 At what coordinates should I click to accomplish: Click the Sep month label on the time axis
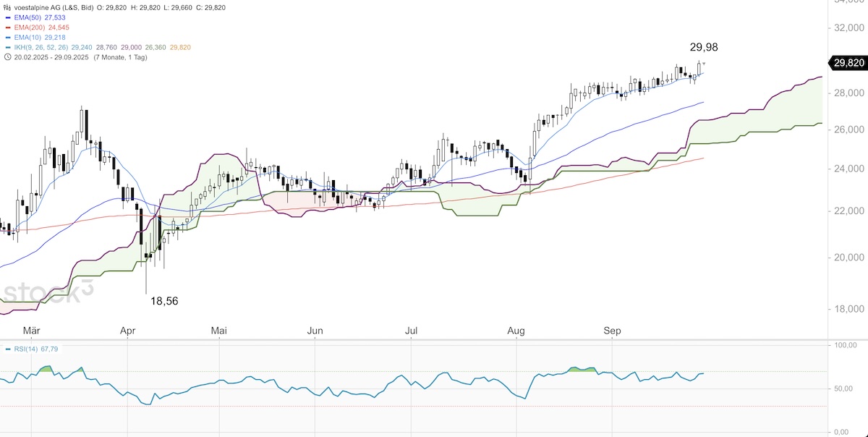(612, 331)
